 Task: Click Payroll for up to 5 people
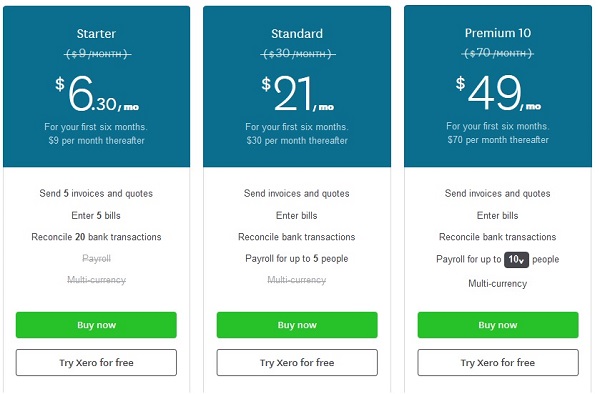tap(297, 259)
